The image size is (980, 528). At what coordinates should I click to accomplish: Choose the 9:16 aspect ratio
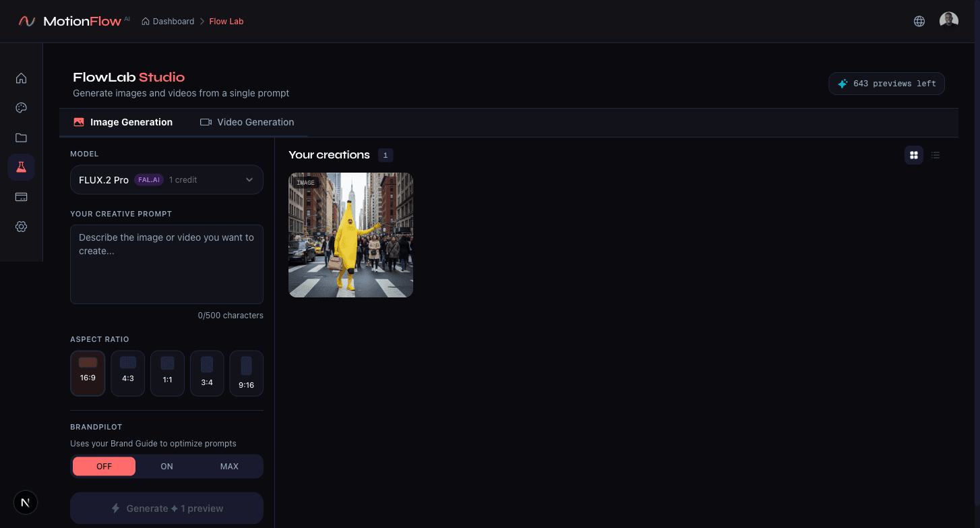tap(246, 373)
